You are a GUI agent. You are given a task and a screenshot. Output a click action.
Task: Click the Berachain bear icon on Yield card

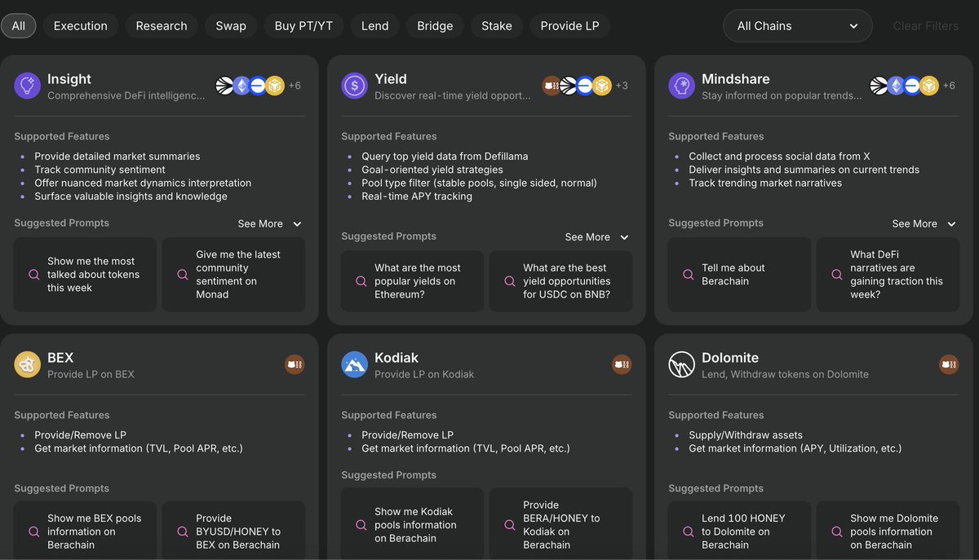(x=552, y=86)
